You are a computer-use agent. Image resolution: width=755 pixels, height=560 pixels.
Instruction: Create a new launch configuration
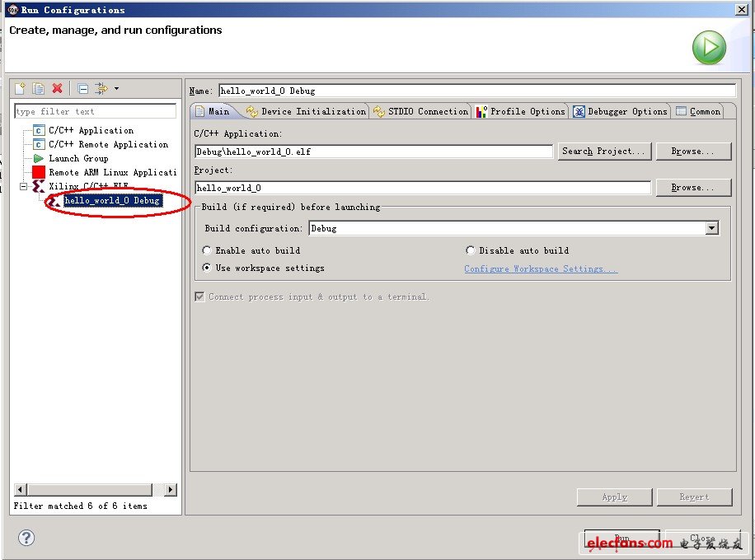coord(20,88)
